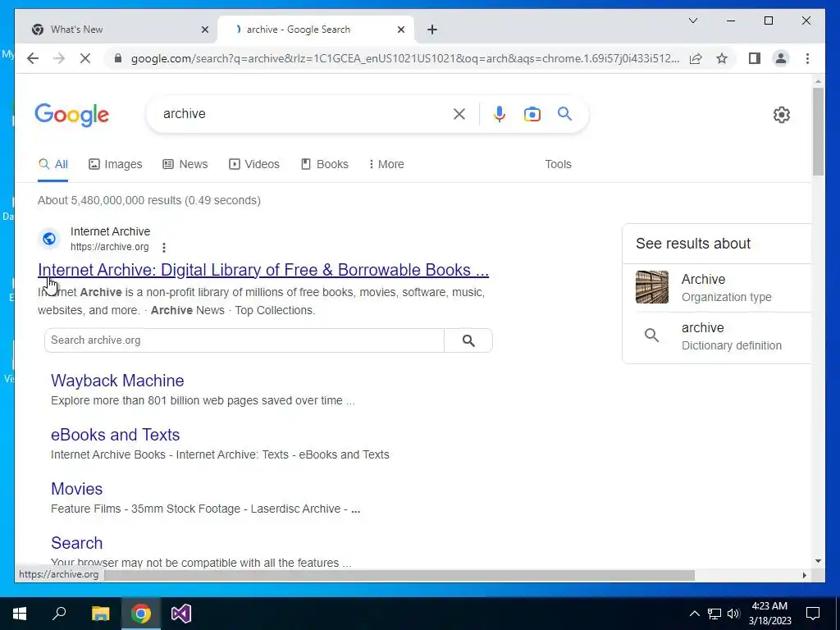Close the archive Google Search tab
Screen dimensions: 840x630
pos(401,30)
